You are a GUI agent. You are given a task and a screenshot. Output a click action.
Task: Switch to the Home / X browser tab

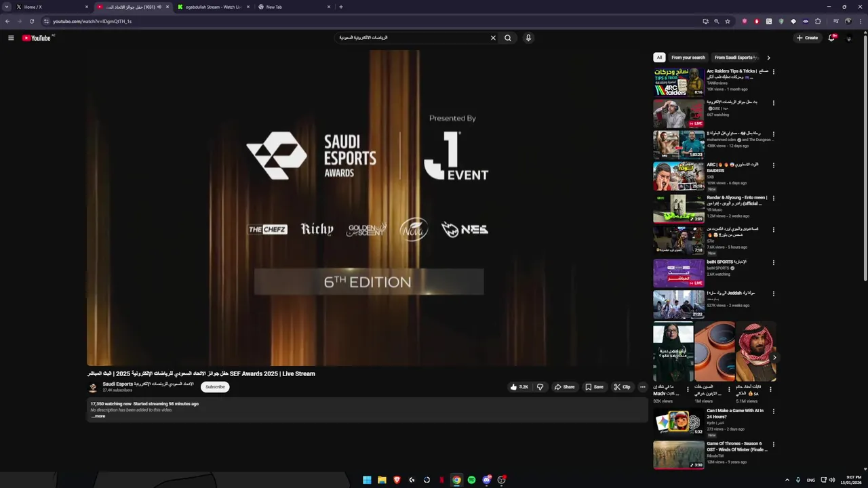click(x=52, y=7)
